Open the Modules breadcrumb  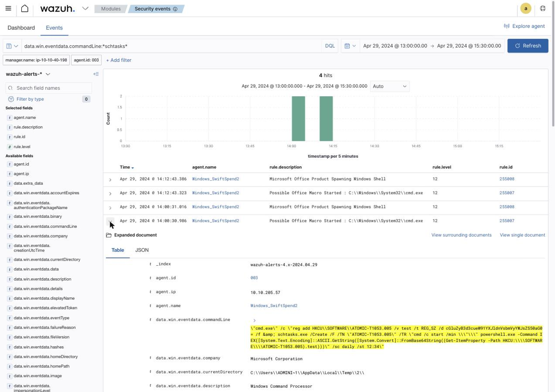coord(111,9)
